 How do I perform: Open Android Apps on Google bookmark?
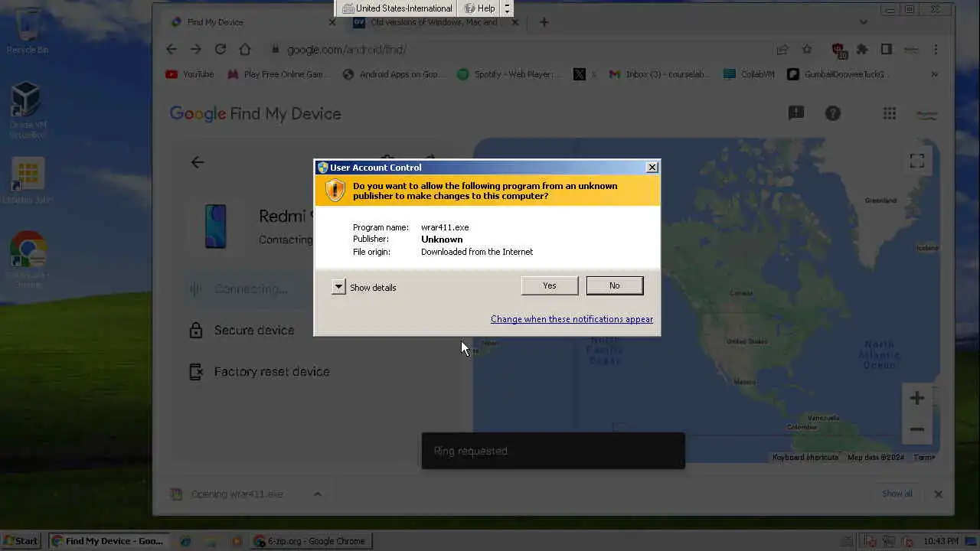click(392, 74)
